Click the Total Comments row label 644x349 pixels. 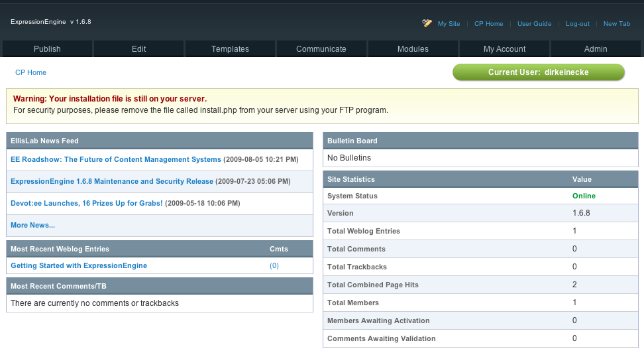point(356,249)
